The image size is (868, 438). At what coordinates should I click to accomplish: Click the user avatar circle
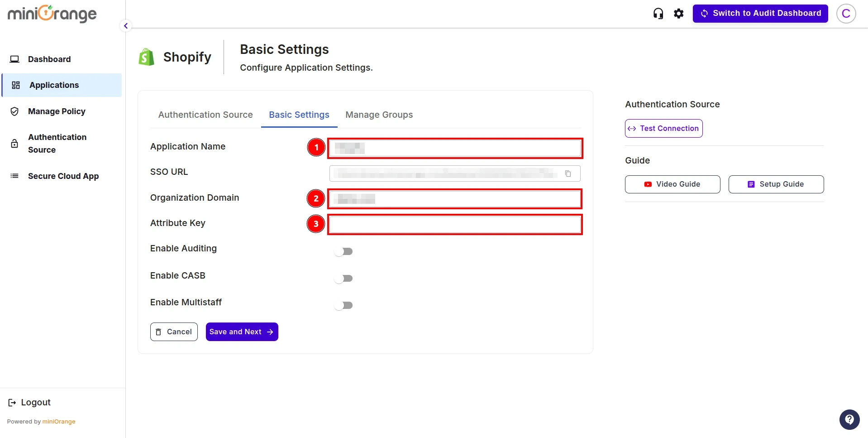(846, 13)
